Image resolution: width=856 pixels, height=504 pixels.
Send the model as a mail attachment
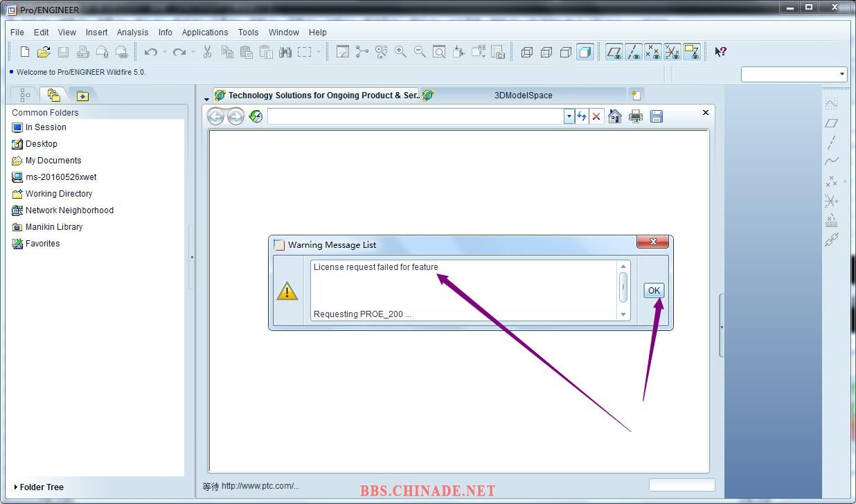102,52
